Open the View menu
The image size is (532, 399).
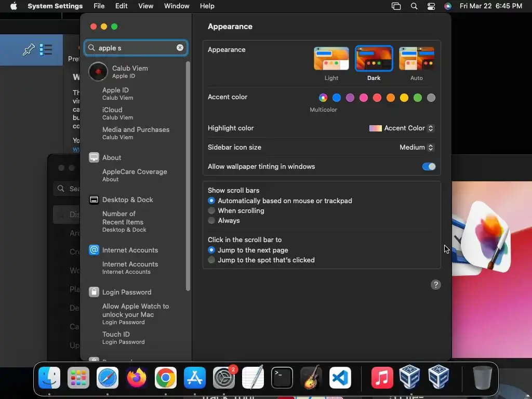(145, 6)
